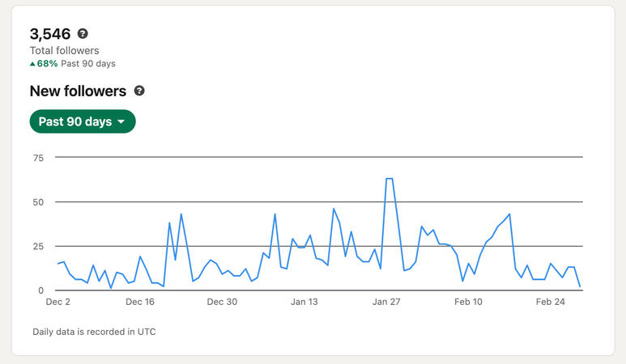This screenshot has height=364, width=626.
Task: Click the New followers heading
Action: point(78,91)
